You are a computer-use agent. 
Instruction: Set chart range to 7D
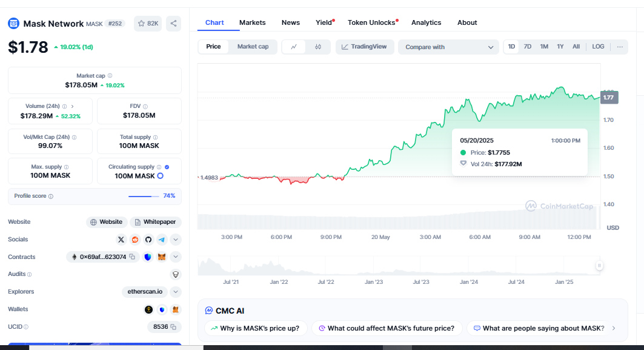click(527, 47)
